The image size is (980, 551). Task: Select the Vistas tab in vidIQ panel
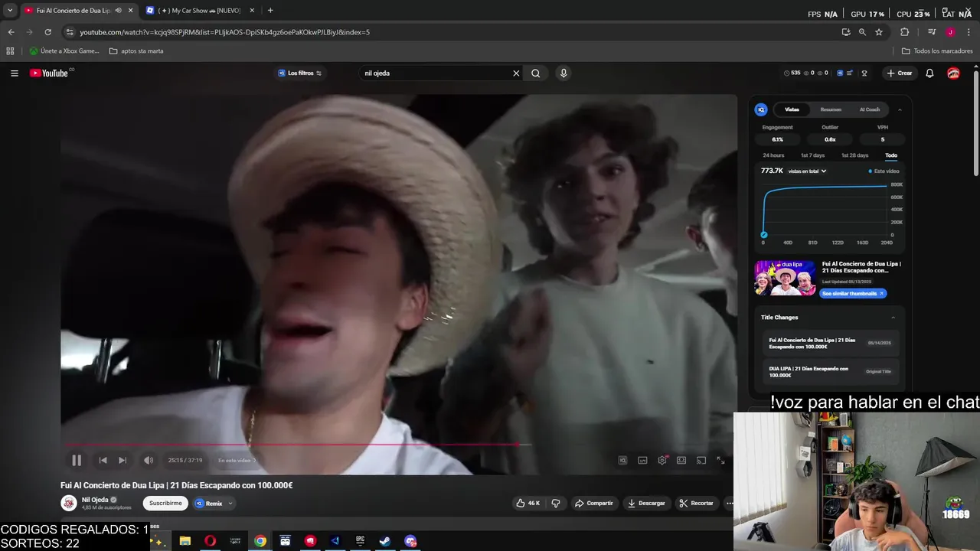click(792, 109)
